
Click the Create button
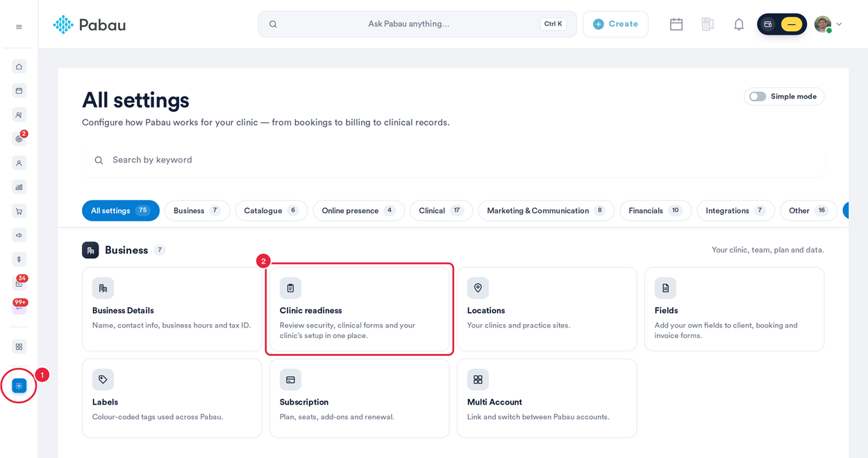616,24
